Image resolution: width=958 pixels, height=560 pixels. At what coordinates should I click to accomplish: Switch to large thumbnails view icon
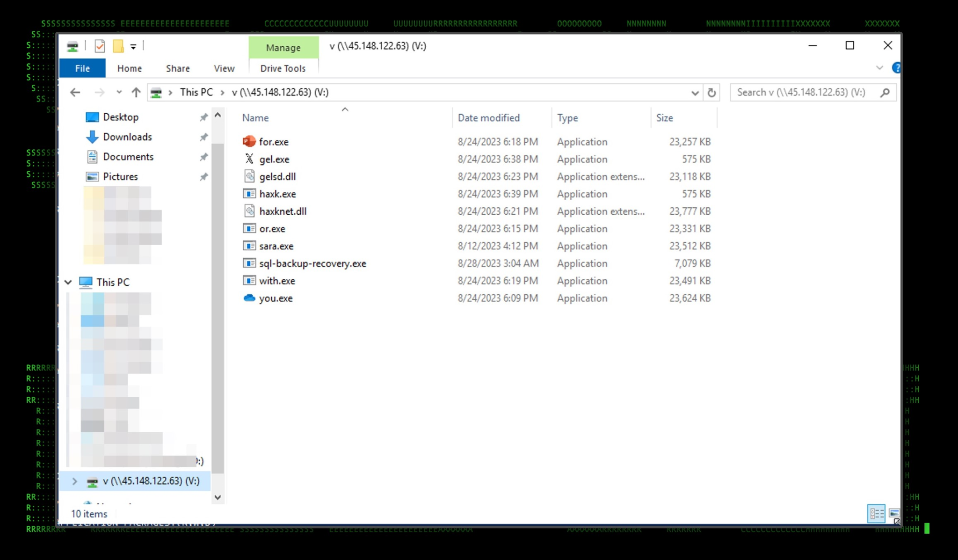(x=894, y=514)
